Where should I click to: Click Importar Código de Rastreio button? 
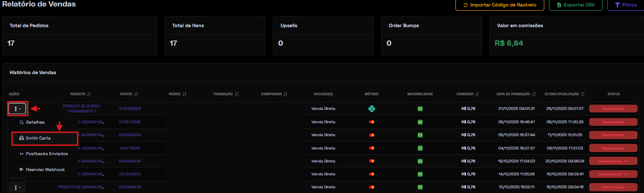tap(500, 5)
